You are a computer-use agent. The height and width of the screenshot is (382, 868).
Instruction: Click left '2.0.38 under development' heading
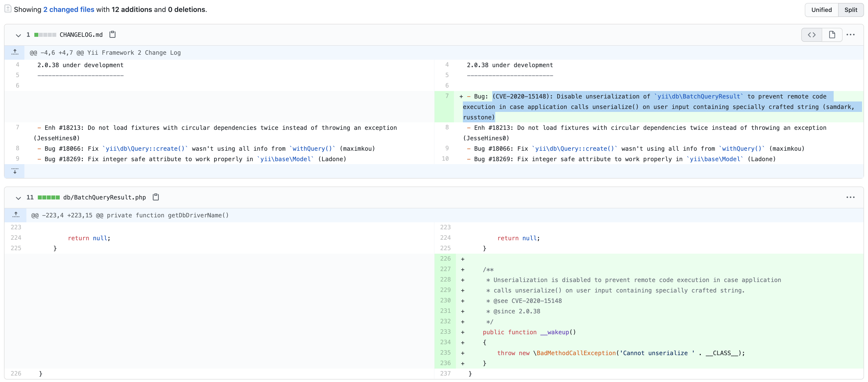point(80,65)
